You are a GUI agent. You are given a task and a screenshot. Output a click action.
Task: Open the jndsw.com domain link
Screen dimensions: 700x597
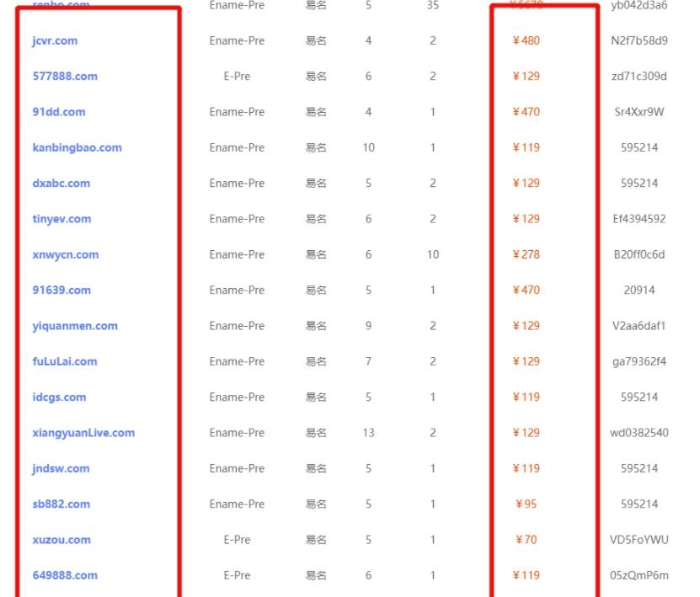61,468
